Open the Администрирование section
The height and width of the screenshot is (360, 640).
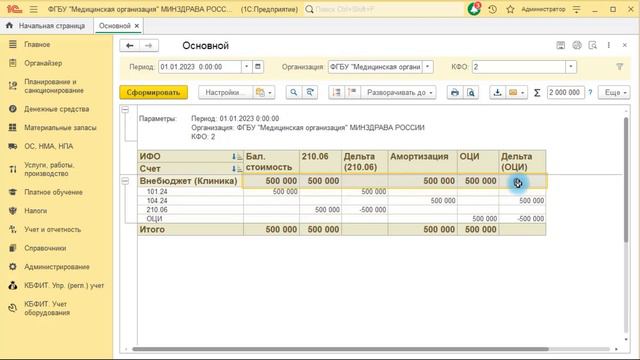point(56,267)
